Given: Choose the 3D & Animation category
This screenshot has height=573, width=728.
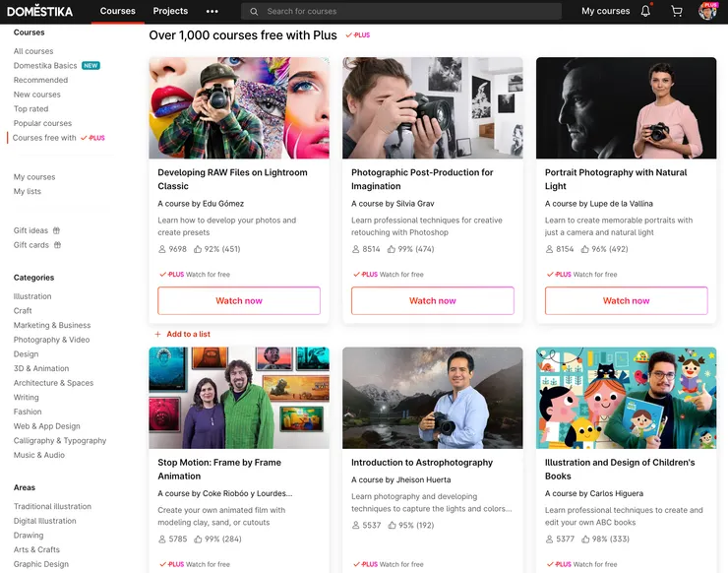Looking at the screenshot, I should (41, 368).
